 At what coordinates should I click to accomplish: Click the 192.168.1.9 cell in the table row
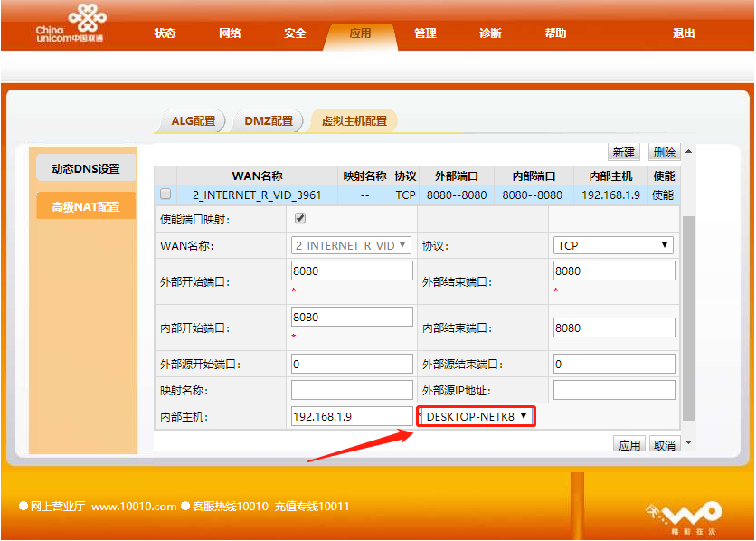point(610,195)
